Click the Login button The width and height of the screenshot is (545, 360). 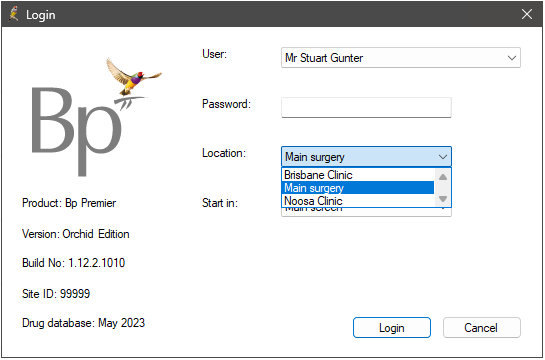(392, 328)
